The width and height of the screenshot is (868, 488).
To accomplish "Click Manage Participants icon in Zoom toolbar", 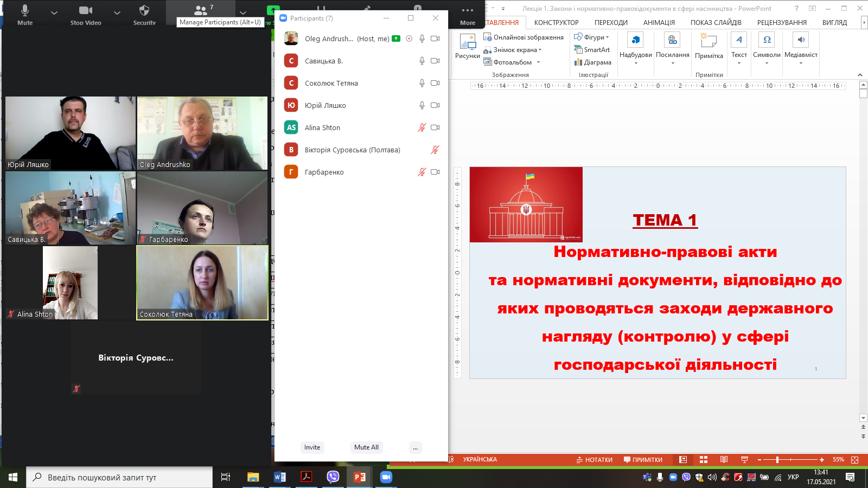I will 201,10.
